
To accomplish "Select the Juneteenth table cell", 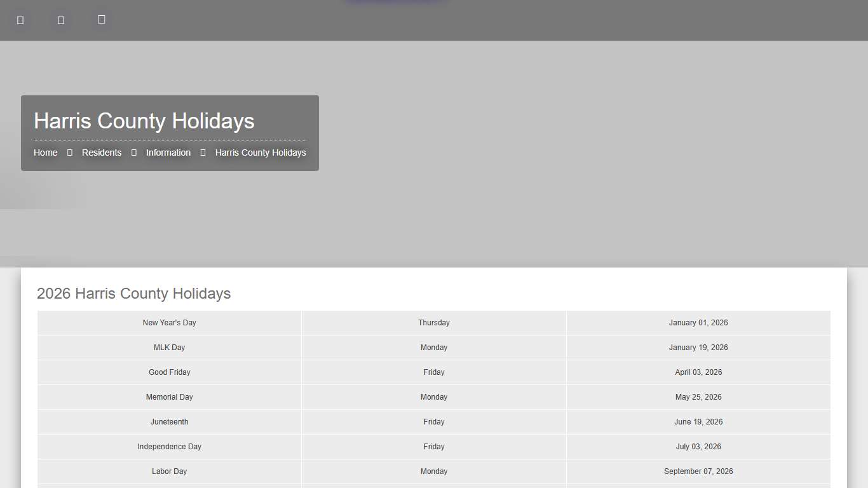I will pos(170,422).
